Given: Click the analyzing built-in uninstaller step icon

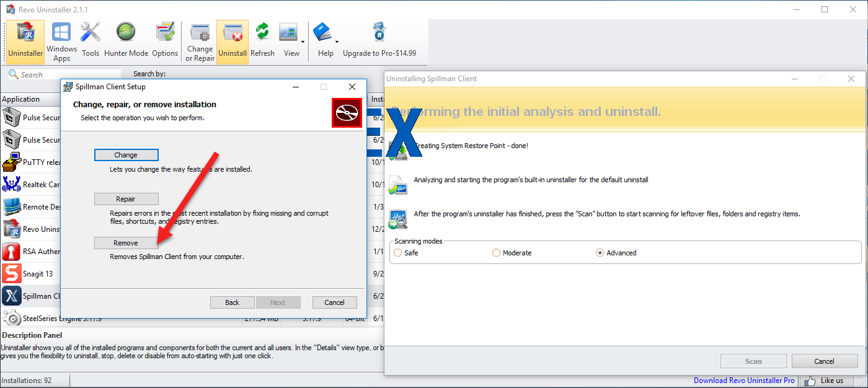Looking at the screenshot, I should (x=397, y=185).
